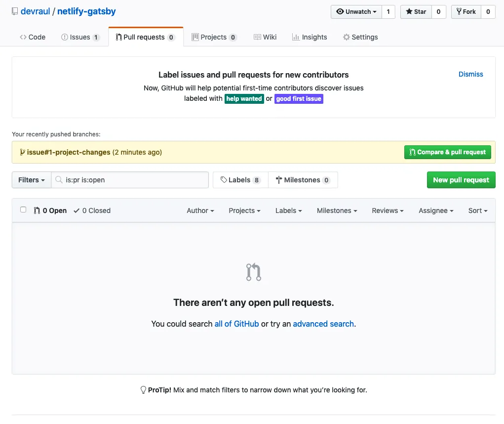Click the large pull request icon in empty state
Viewport: 504px width, 424px height.
tap(254, 272)
